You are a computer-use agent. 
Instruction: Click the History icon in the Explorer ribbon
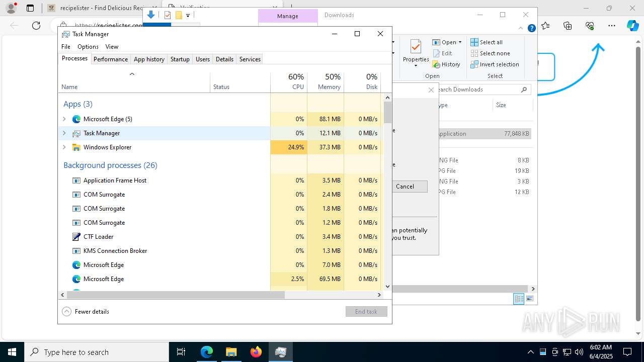[x=446, y=64]
